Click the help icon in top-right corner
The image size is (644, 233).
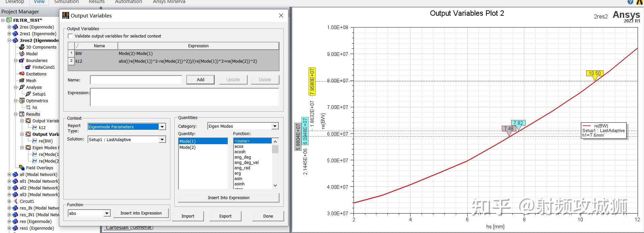(x=630, y=2)
